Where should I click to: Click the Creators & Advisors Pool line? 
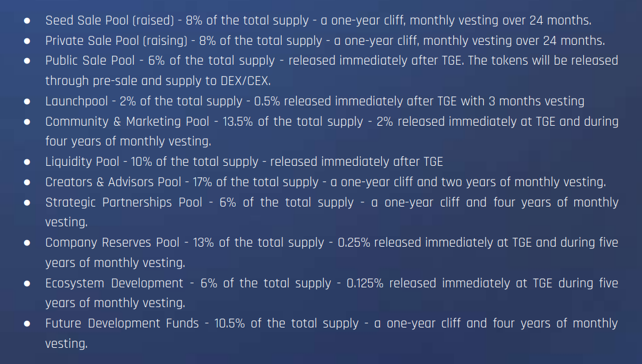325,182
